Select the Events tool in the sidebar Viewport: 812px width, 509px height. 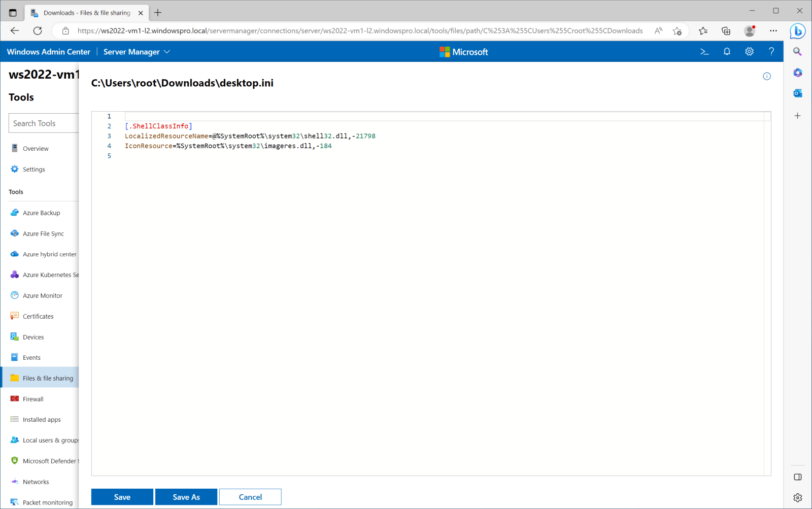coord(31,357)
